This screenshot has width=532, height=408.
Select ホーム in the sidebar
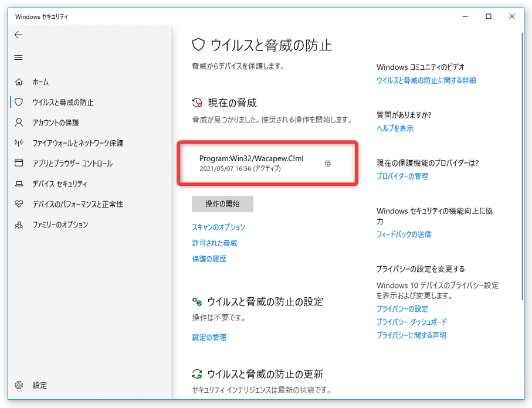(40, 81)
